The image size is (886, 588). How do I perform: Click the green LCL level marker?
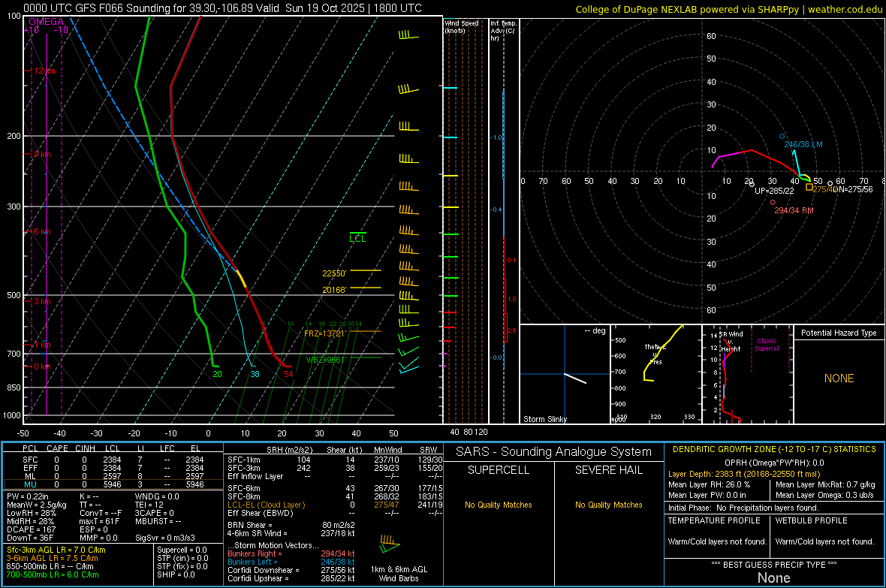pyautogui.click(x=357, y=237)
